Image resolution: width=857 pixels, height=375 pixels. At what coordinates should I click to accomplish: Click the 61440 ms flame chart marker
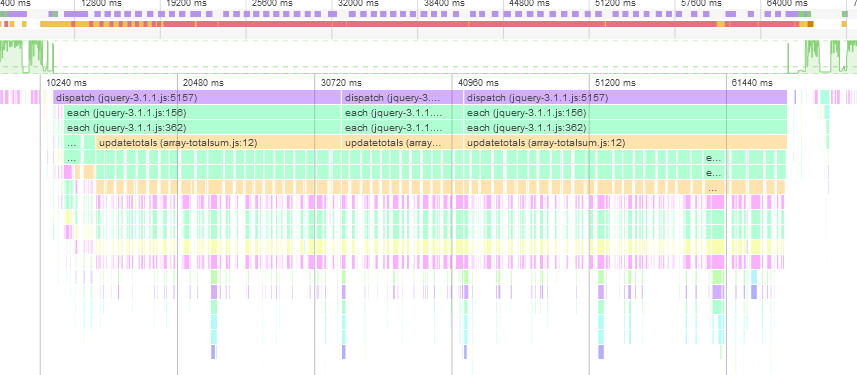753,83
